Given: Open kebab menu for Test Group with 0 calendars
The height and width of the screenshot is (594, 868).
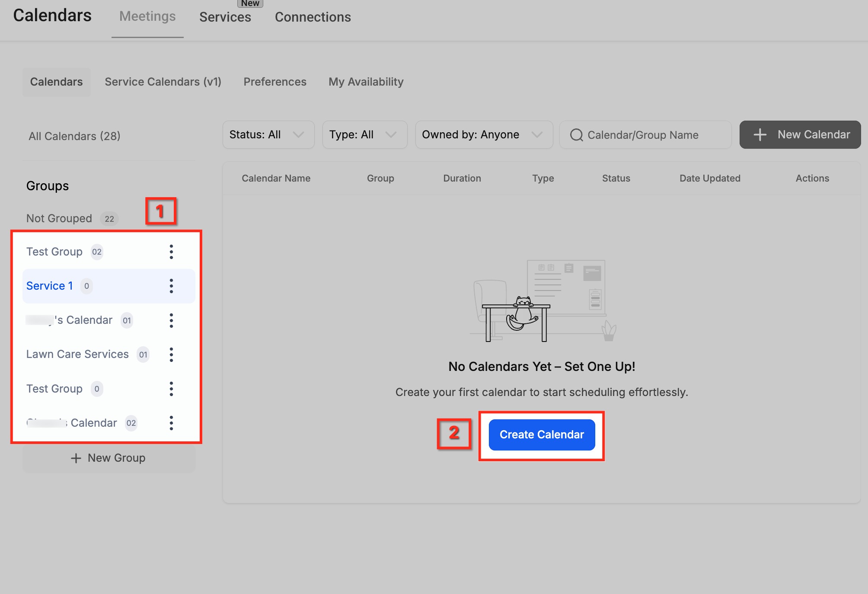Looking at the screenshot, I should pos(171,389).
